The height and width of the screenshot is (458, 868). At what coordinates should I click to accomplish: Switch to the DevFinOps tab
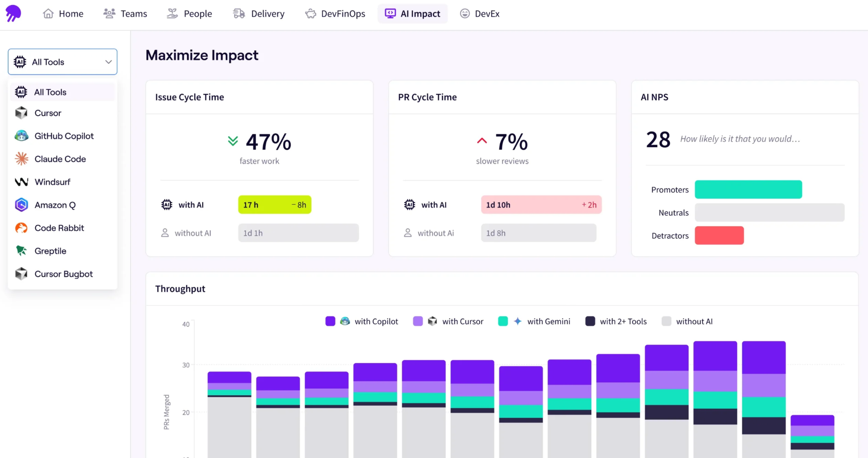[335, 14]
